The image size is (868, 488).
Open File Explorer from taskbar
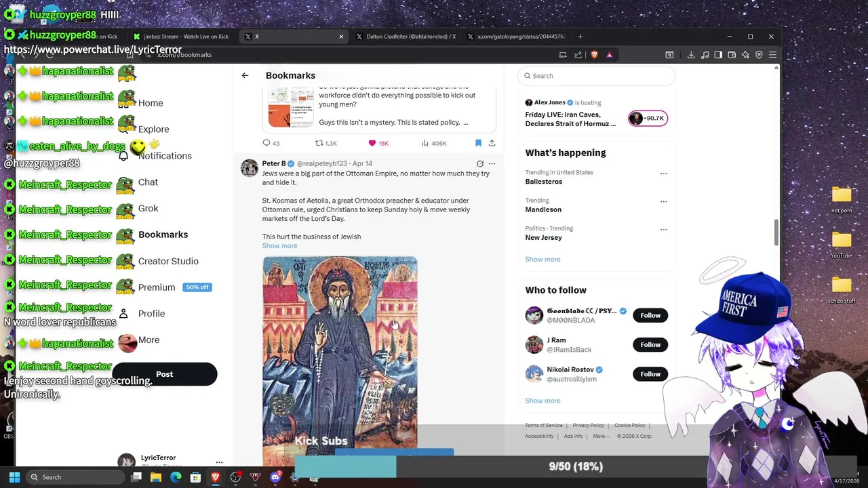point(156,477)
